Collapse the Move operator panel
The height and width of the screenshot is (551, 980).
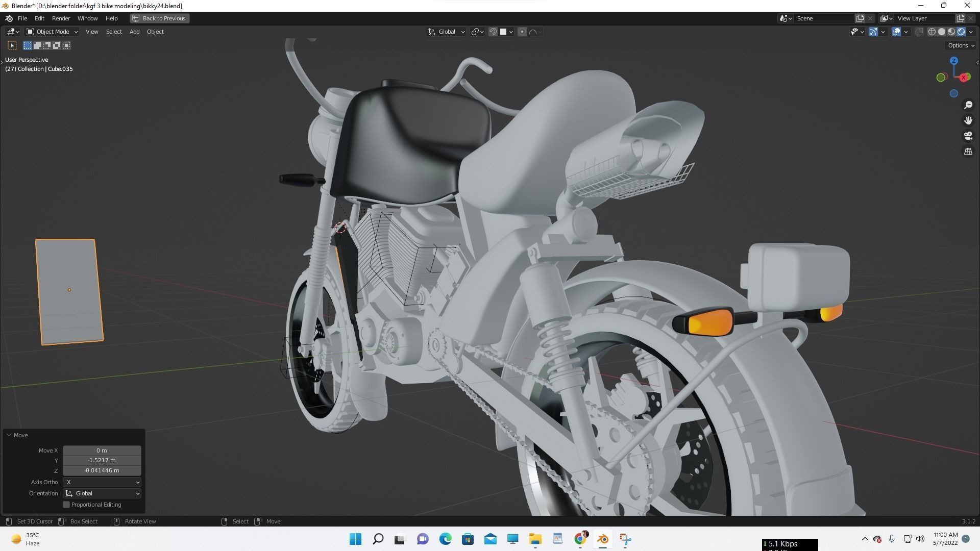pos(9,435)
